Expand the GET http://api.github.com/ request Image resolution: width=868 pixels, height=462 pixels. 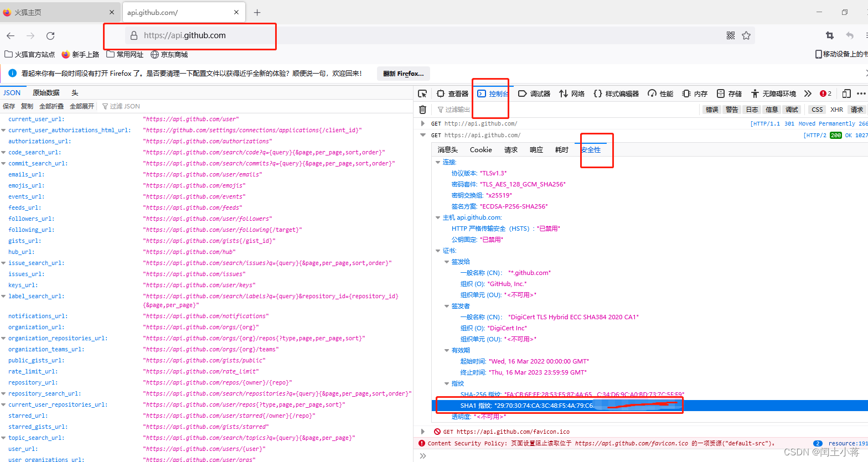click(x=423, y=123)
